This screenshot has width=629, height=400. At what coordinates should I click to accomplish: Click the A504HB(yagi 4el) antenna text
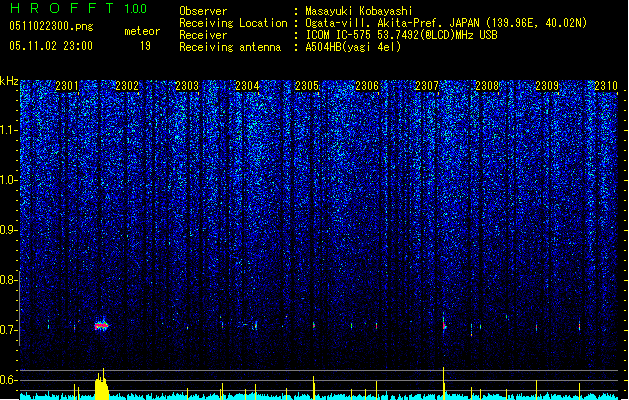point(353,47)
